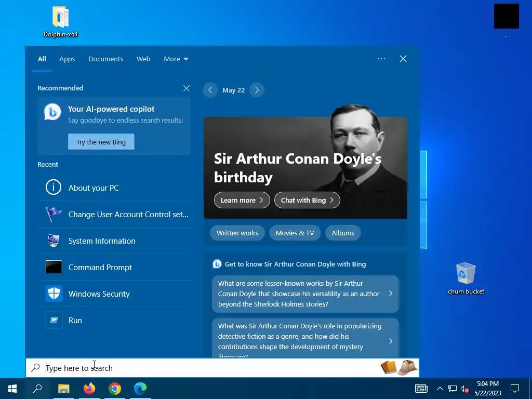This screenshot has width=532, height=399.
Task: Show hidden icons with the tray chevron
Action: tap(440, 389)
